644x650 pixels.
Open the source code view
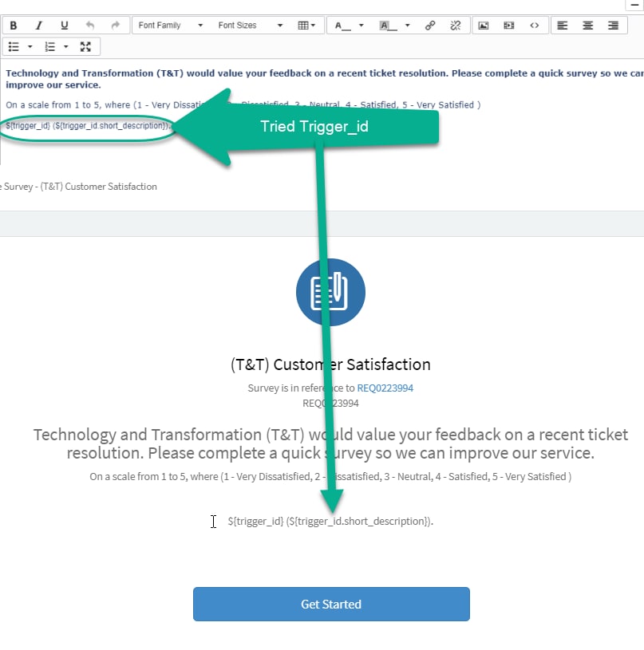535,26
